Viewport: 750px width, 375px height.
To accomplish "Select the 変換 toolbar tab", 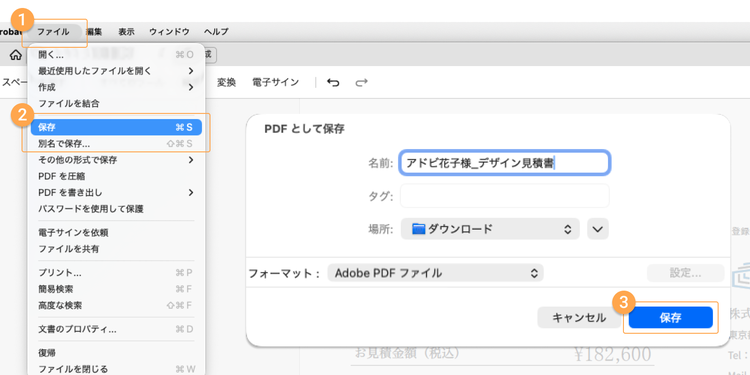I will click(226, 82).
